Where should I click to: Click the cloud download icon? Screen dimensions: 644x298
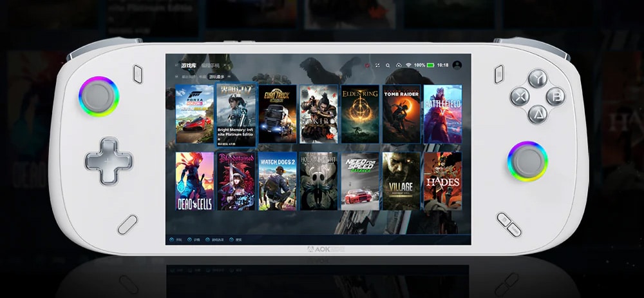(398, 65)
